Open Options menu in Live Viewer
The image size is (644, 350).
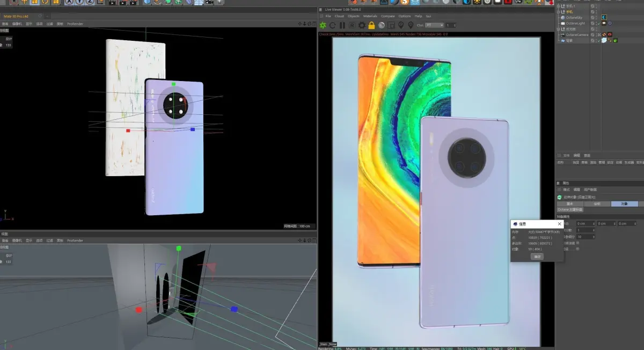pos(405,16)
